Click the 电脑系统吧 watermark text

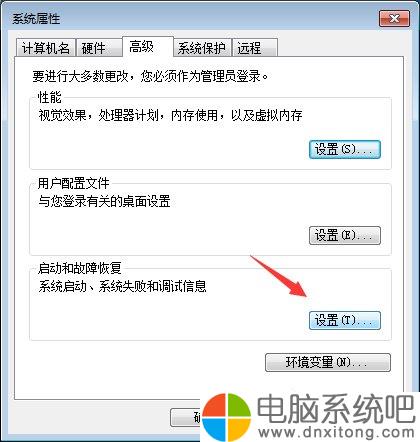pyautogui.click(x=336, y=409)
